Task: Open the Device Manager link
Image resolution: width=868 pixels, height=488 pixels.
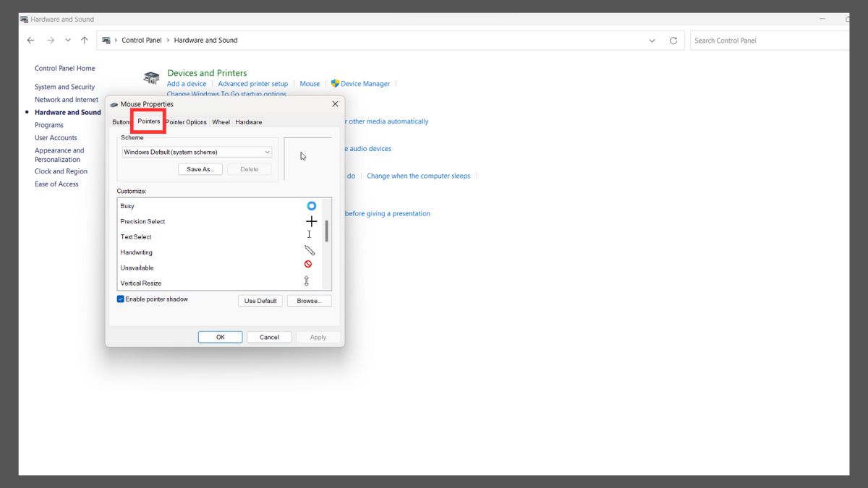Action: coord(365,84)
